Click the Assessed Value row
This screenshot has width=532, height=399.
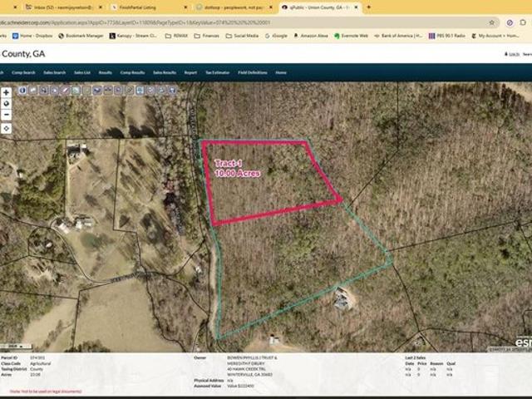224,386
